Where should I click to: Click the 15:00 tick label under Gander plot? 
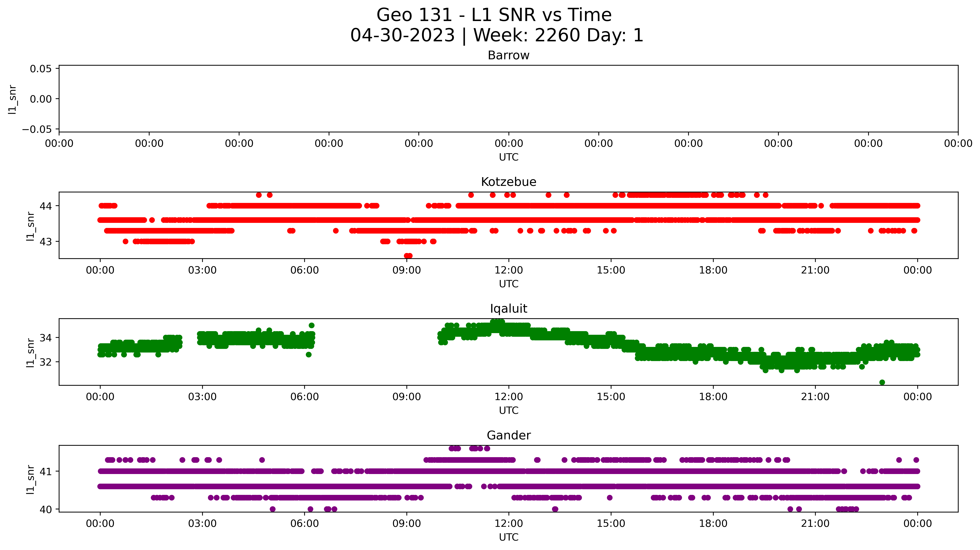click(611, 524)
